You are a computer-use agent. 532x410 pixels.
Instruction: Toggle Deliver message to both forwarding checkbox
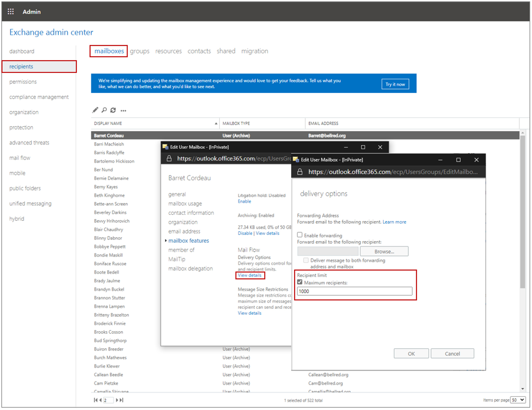[x=306, y=260]
